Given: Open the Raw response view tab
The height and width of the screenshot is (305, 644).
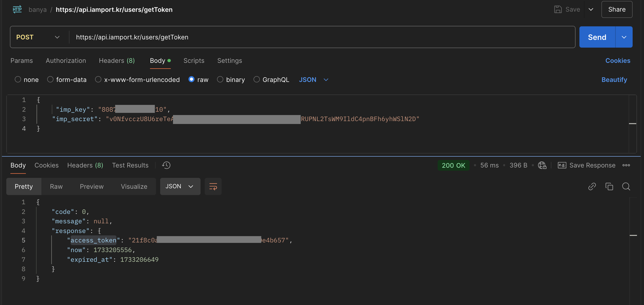Looking at the screenshot, I should click(x=56, y=186).
